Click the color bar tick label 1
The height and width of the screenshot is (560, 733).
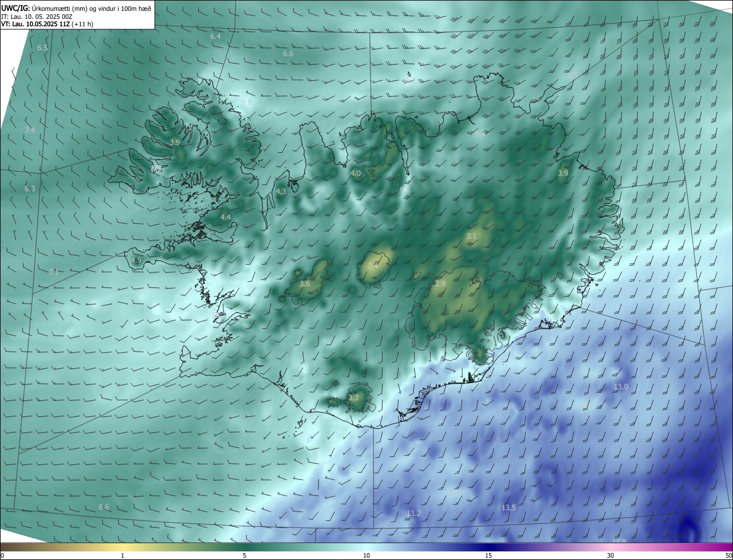123,555
